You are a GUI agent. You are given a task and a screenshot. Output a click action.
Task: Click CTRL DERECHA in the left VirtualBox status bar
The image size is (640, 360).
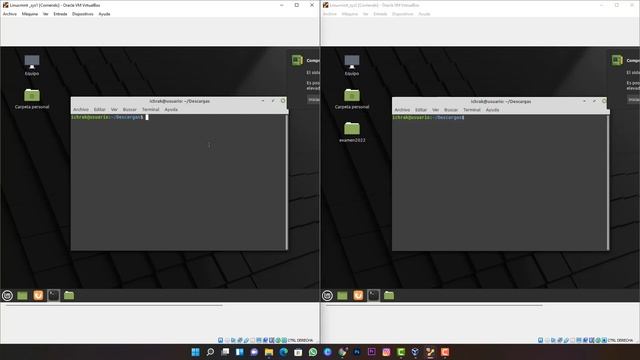[x=301, y=340]
